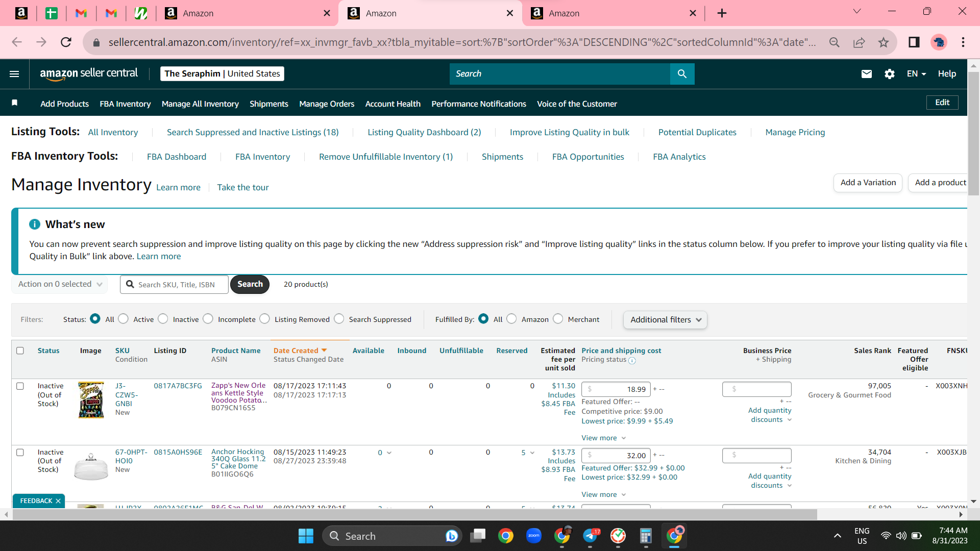This screenshot has width=980, height=551.
Task: Dismiss the FEEDBACK tab with its X
Action: [58, 501]
